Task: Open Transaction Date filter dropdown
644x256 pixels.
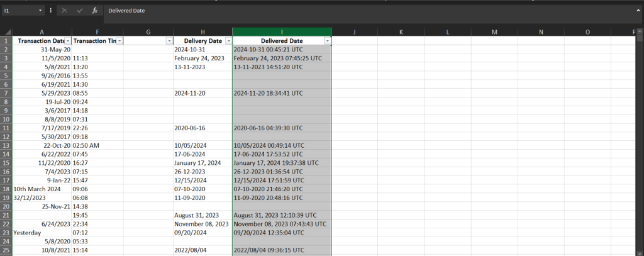Action: [x=67, y=41]
